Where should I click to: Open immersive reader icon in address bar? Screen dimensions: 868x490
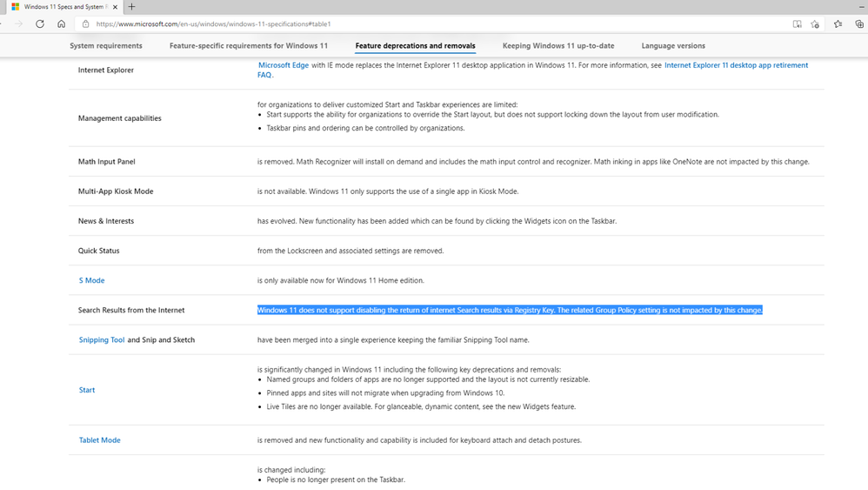click(798, 23)
